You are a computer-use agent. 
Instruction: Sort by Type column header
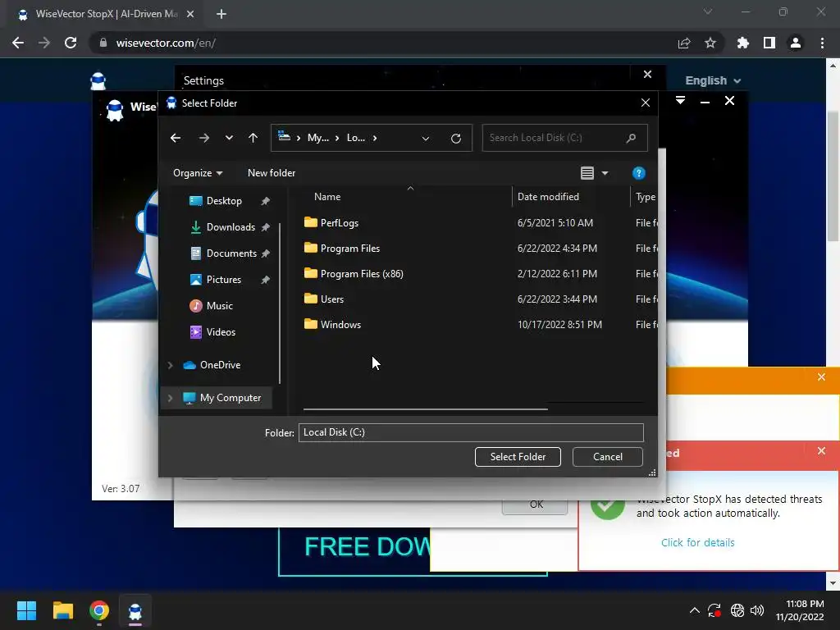click(646, 197)
